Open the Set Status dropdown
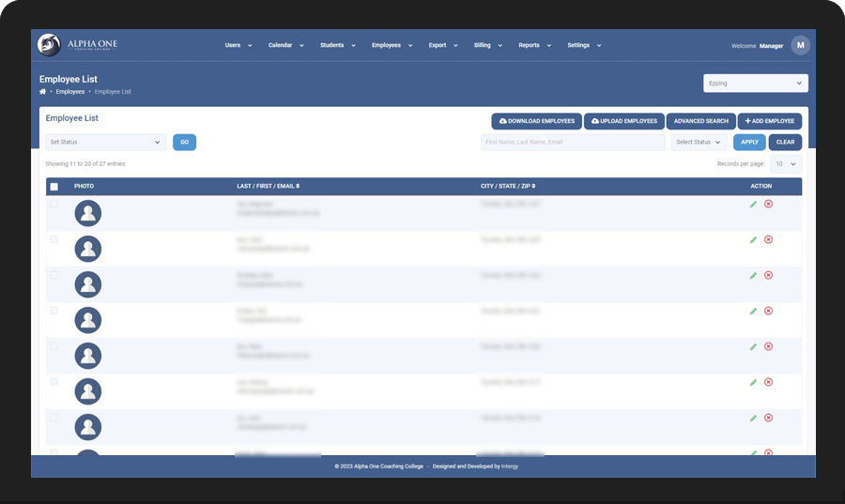The image size is (845, 504). point(105,142)
